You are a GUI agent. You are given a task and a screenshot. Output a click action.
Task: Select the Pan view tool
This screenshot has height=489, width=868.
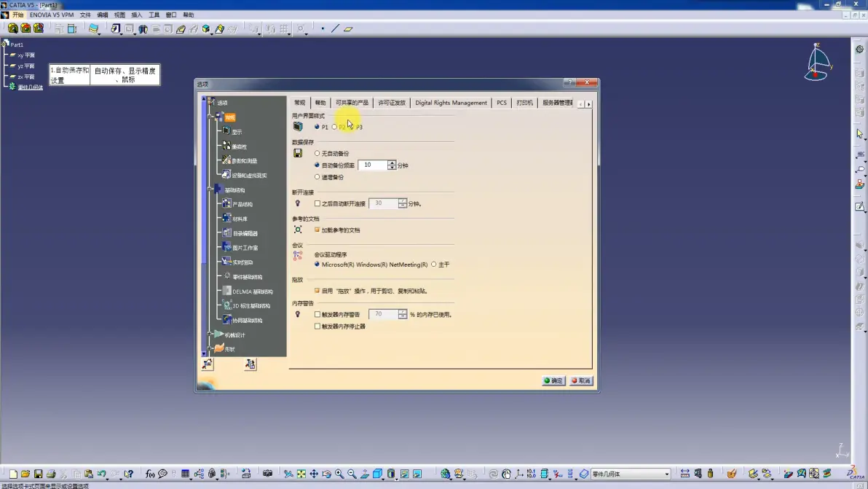tap(314, 474)
